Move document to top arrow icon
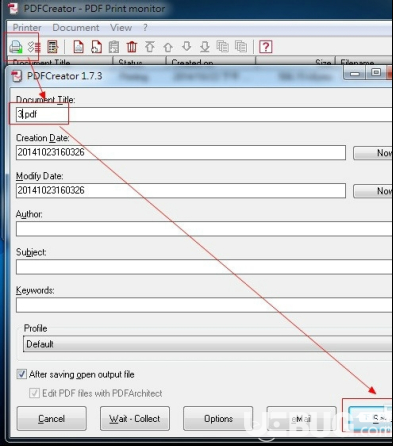This screenshot has width=393, height=446. point(150,47)
